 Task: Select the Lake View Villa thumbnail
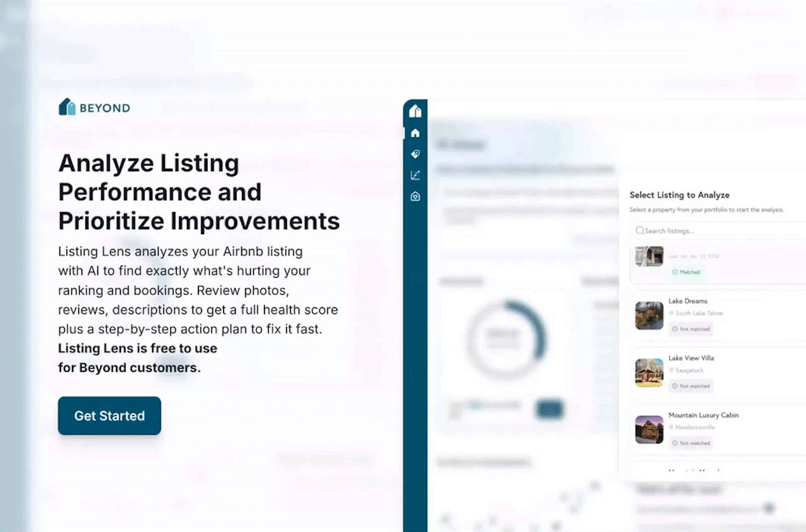(649, 373)
